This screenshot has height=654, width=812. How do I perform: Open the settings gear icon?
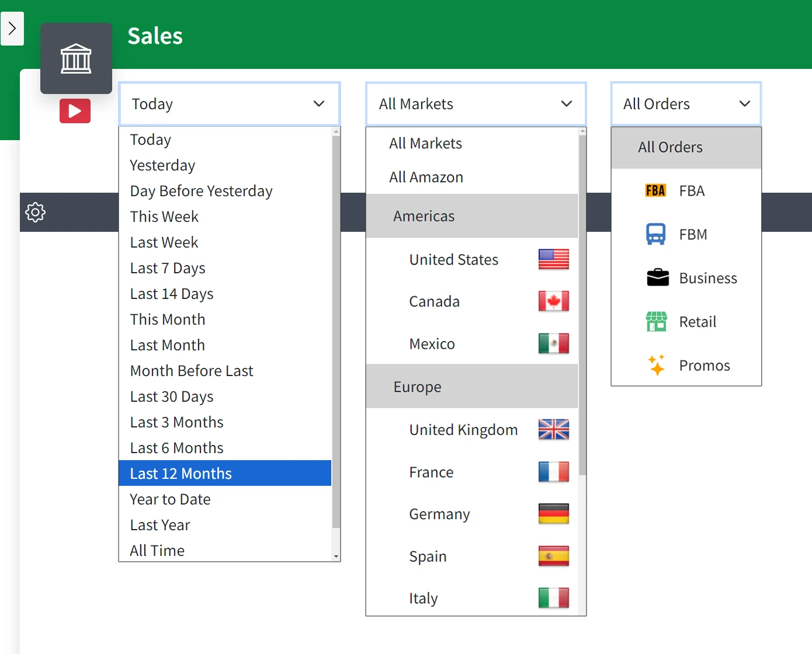(36, 212)
